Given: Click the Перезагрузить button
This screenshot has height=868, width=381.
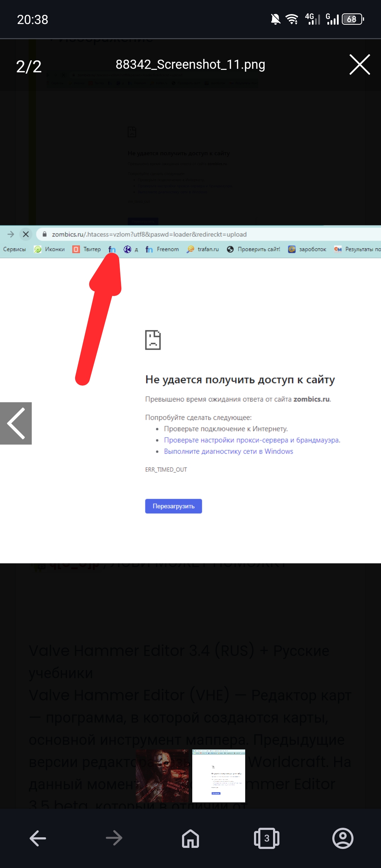Looking at the screenshot, I should pyautogui.click(x=173, y=506).
